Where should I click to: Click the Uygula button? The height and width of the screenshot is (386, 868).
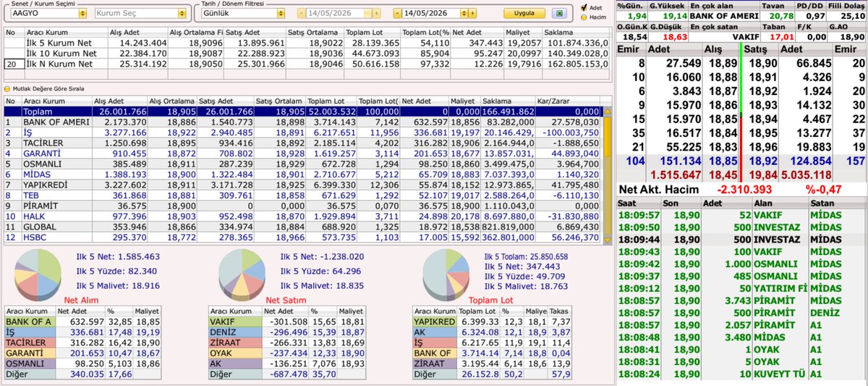[x=524, y=13]
